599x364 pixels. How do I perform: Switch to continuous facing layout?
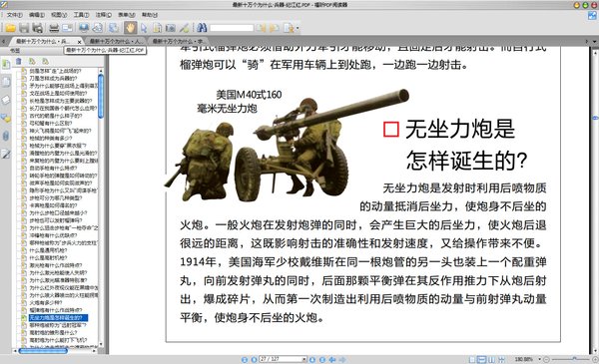pyautogui.click(x=501, y=359)
